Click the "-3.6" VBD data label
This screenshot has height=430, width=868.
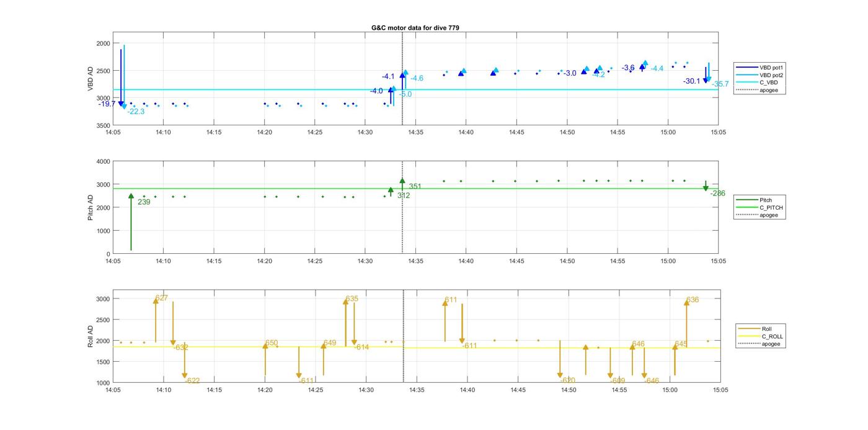[628, 68]
